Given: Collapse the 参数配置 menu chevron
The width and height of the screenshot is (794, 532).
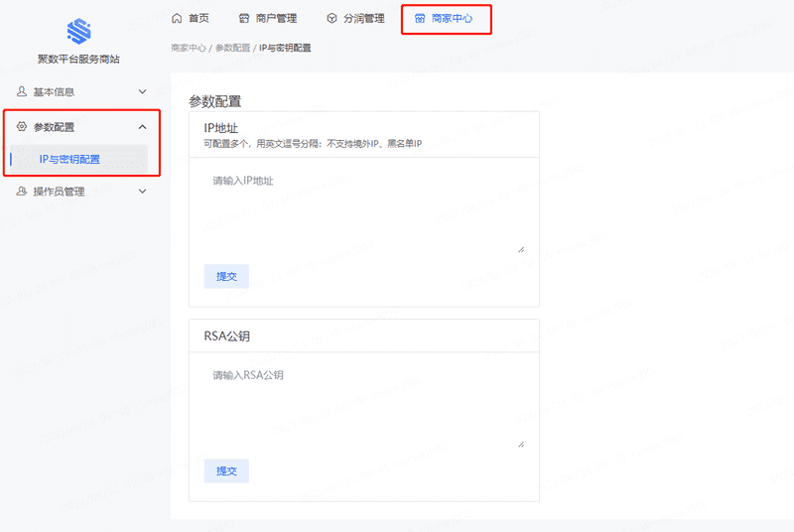Looking at the screenshot, I should click(x=142, y=127).
